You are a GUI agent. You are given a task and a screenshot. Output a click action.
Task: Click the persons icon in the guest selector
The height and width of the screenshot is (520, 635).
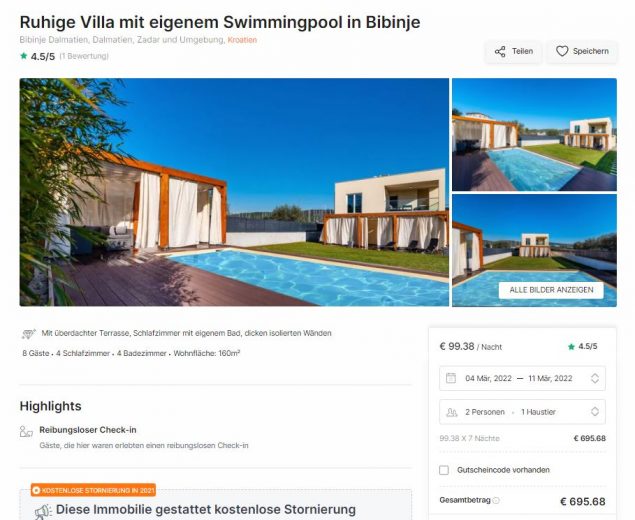pyautogui.click(x=452, y=412)
